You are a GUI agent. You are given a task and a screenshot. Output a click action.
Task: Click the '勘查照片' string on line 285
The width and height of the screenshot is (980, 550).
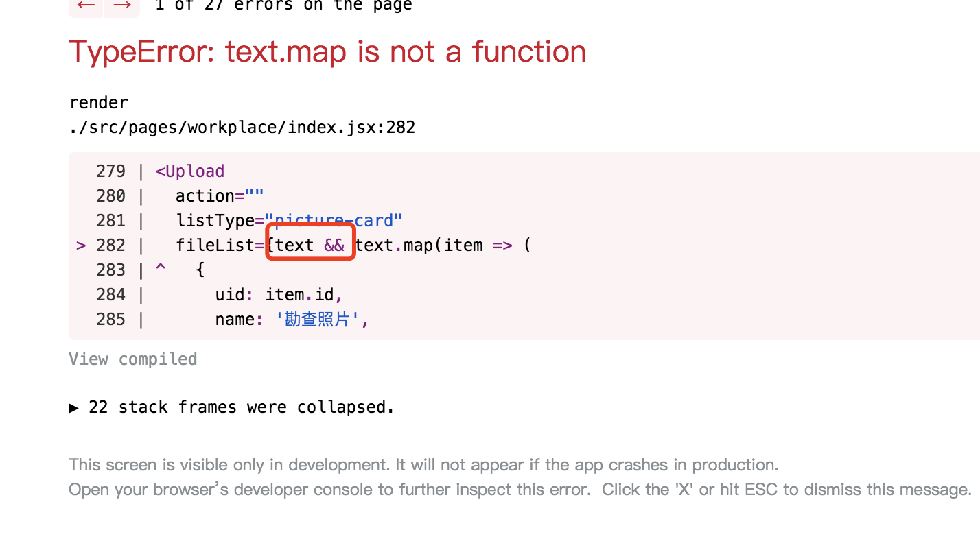(x=318, y=319)
